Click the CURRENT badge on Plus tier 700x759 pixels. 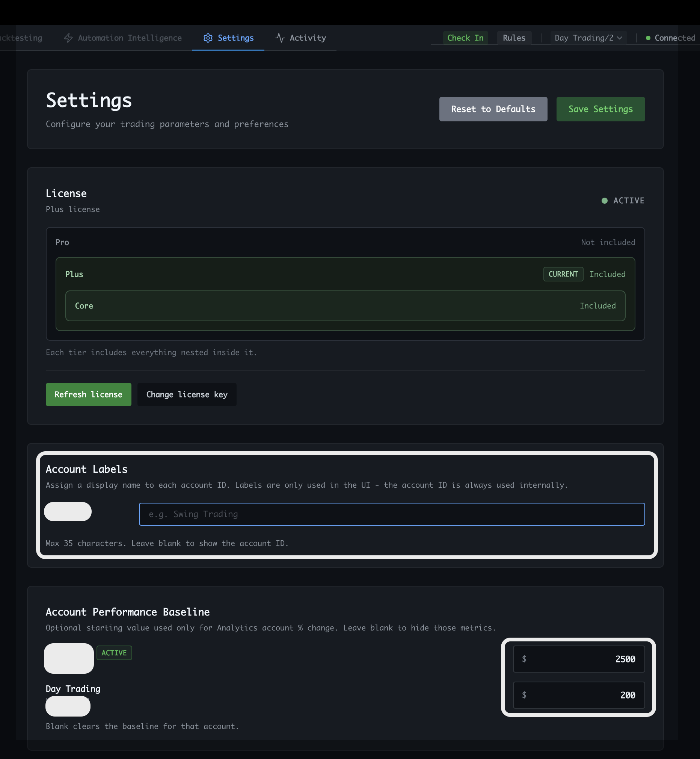click(x=563, y=274)
